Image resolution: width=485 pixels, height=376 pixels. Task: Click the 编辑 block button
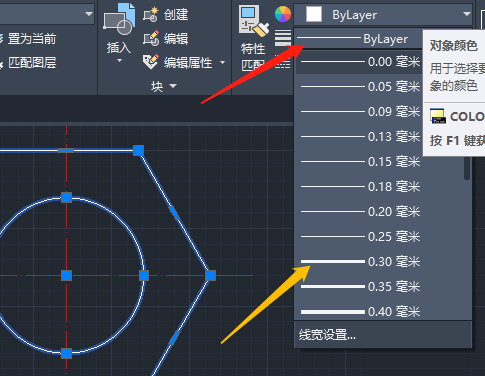pos(166,39)
